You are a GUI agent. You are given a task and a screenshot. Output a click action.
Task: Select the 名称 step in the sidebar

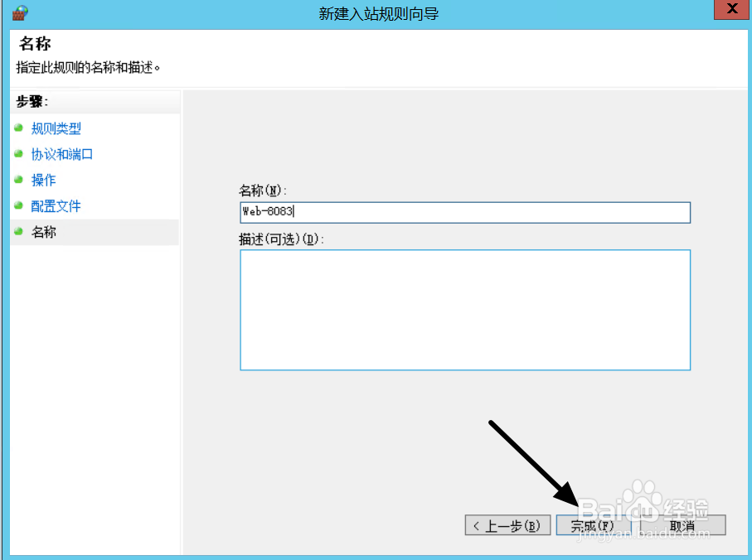pyautogui.click(x=43, y=232)
